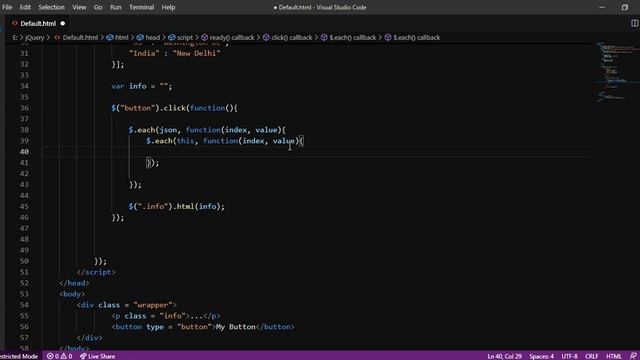
Task: Click the "New Delhi" string on line 31
Action: 196,53
